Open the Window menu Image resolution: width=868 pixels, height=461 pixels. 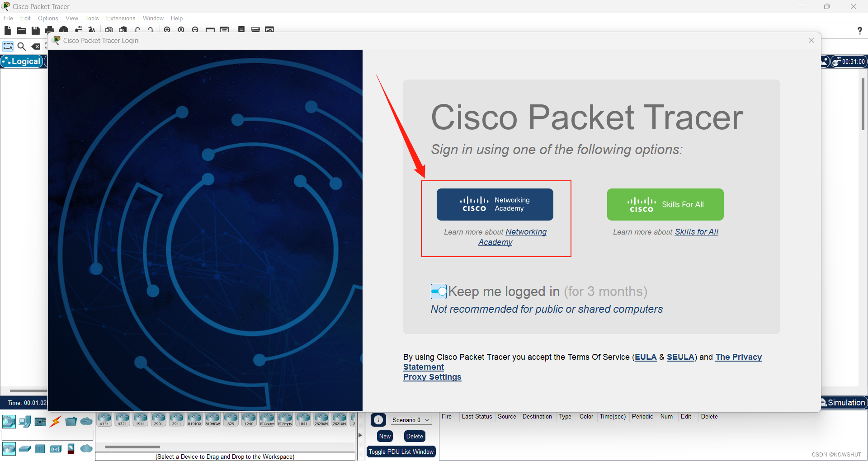point(153,18)
